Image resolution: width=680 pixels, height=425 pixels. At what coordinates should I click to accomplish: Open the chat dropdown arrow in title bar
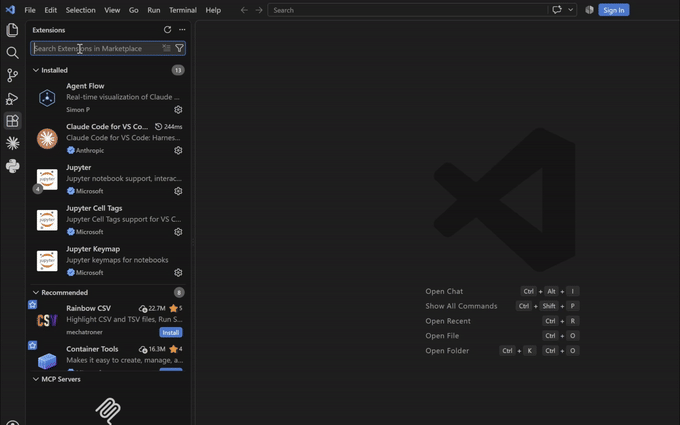tap(570, 10)
